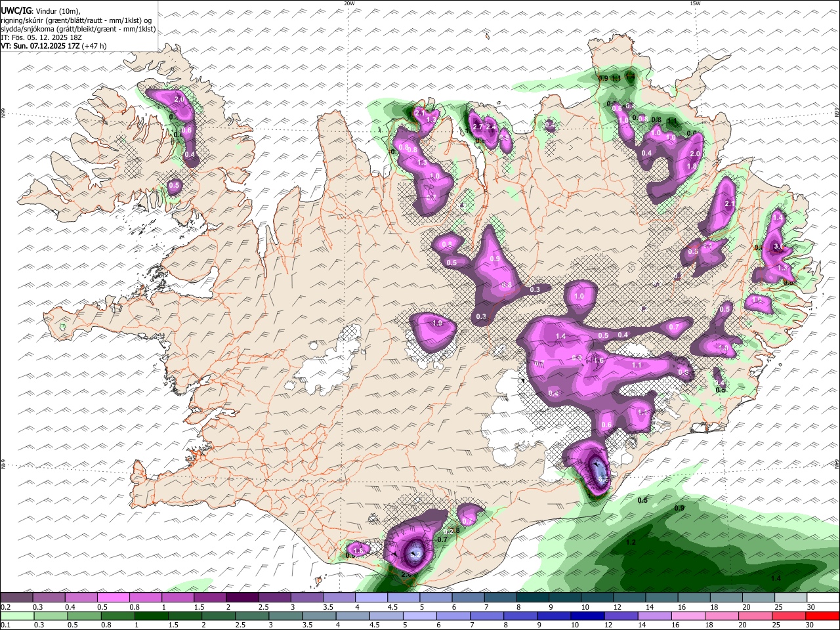This screenshot has width=840, height=630.
Task: Click the 'rigning/skúrir (grænt/blátt/rautt' legend line
Action: (76, 20)
